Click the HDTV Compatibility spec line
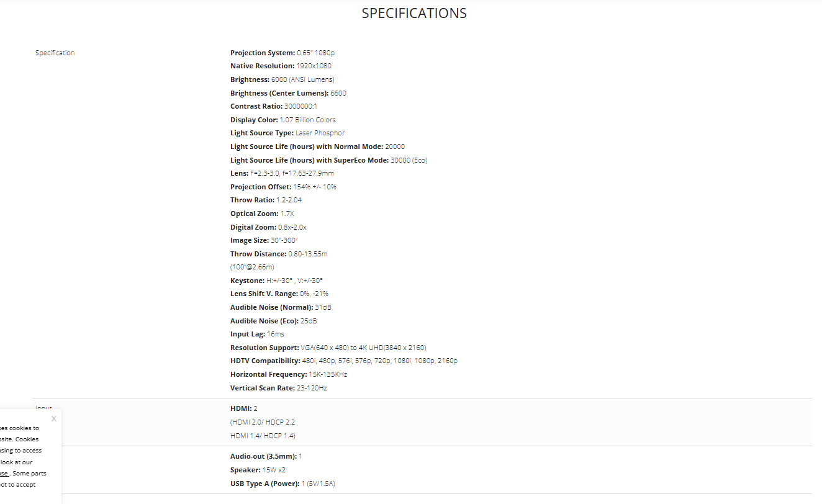This screenshot has width=822, height=504. click(x=343, y=361)
